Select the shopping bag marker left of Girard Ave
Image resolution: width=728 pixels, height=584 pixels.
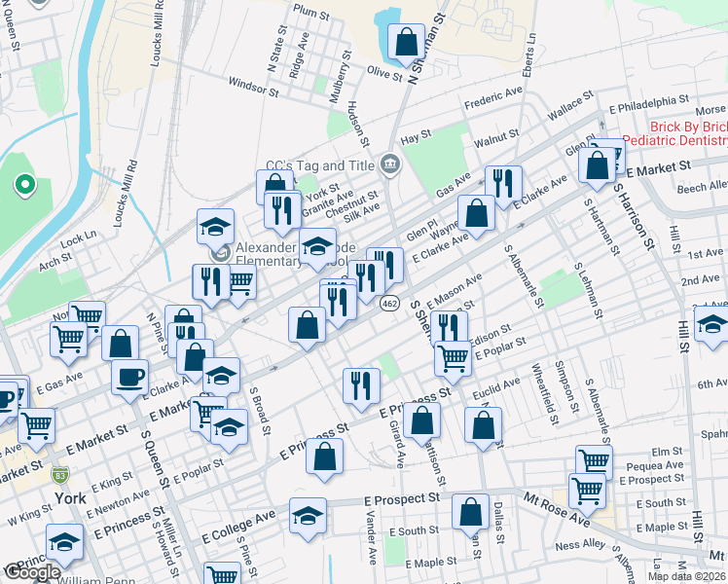coord(324,457)
